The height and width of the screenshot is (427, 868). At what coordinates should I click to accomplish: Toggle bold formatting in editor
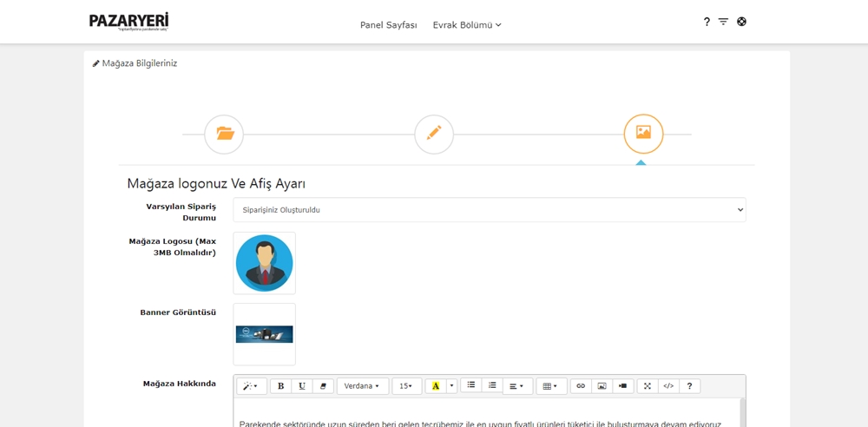click(280, 386)
